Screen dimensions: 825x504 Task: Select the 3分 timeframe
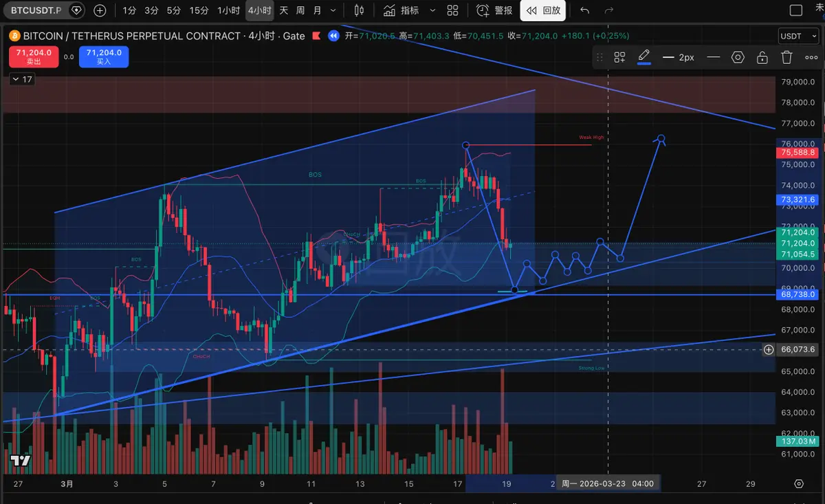[151, 10]
